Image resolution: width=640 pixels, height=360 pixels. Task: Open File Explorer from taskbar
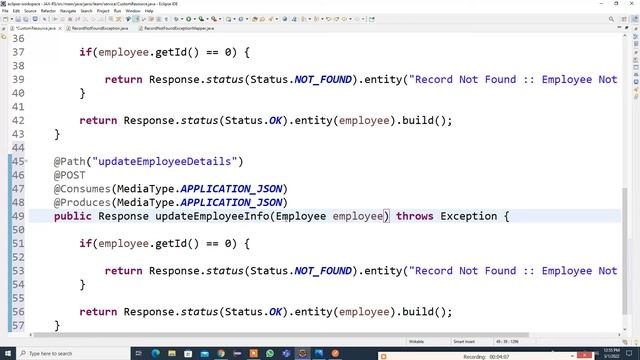coord(172,353)
